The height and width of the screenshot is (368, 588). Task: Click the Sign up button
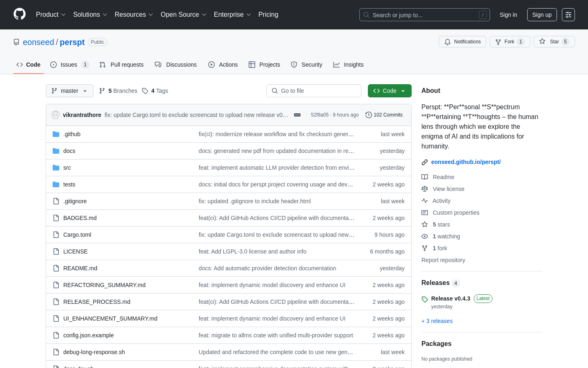[542, 15]
